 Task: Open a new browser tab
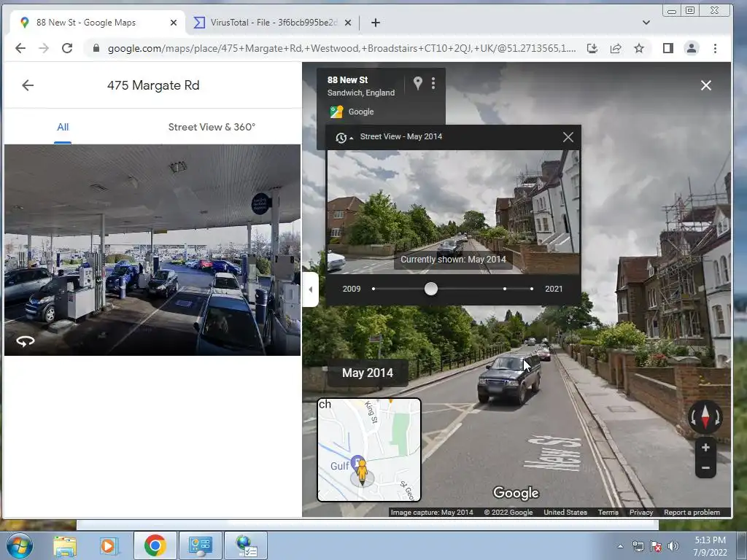[x=376, y=23]
